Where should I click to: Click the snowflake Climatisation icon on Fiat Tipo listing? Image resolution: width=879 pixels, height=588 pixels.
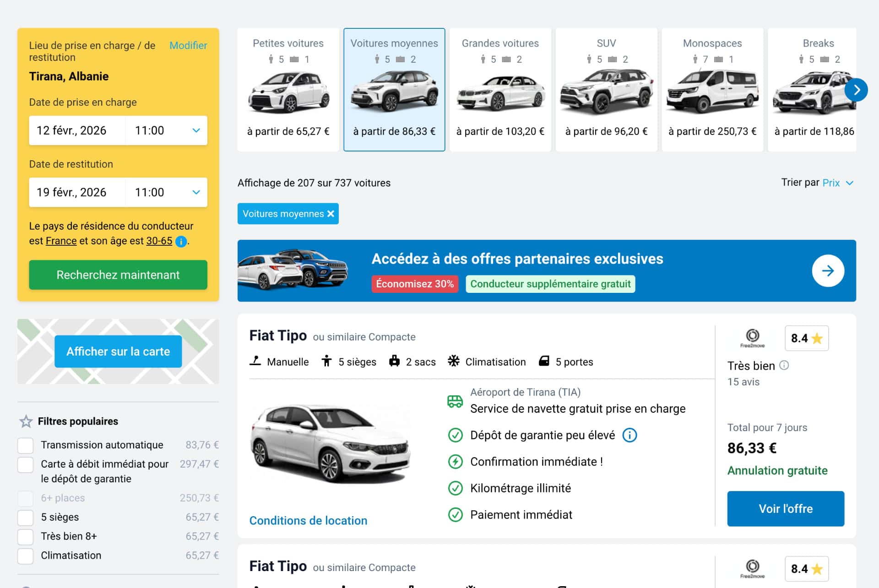tap(454, 361)
